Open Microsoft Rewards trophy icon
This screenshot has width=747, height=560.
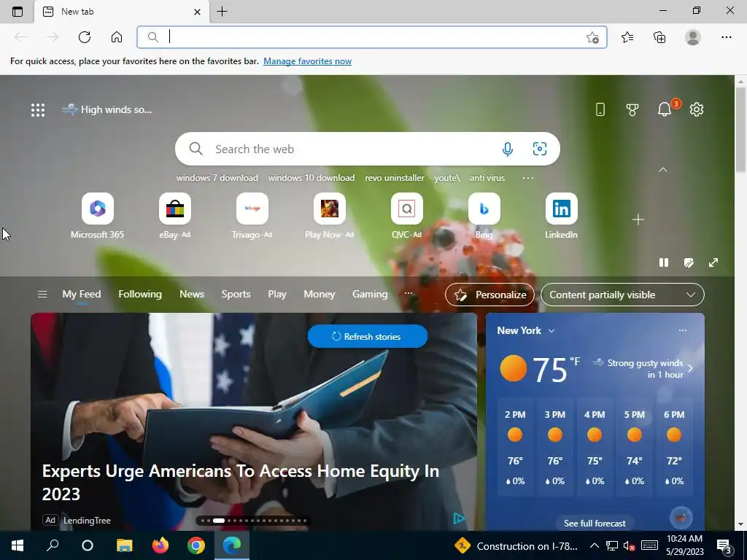(632, 109)
